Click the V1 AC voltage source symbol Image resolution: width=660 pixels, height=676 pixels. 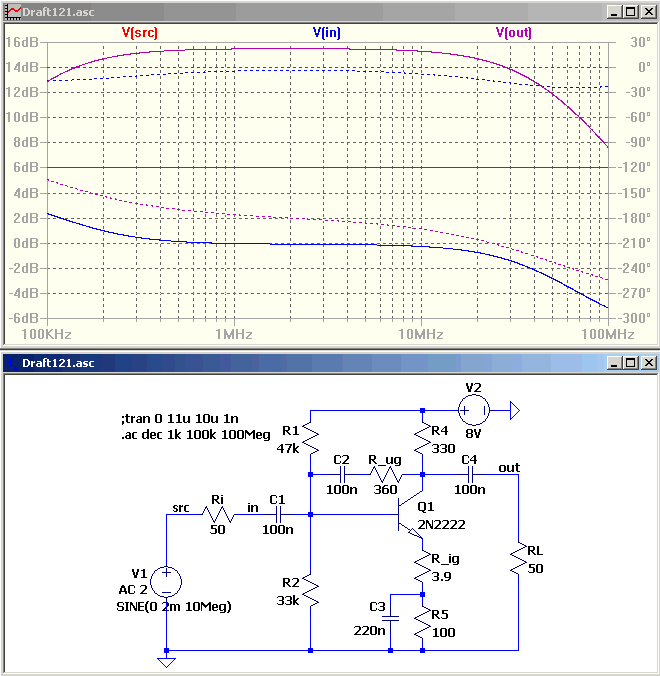166,582
